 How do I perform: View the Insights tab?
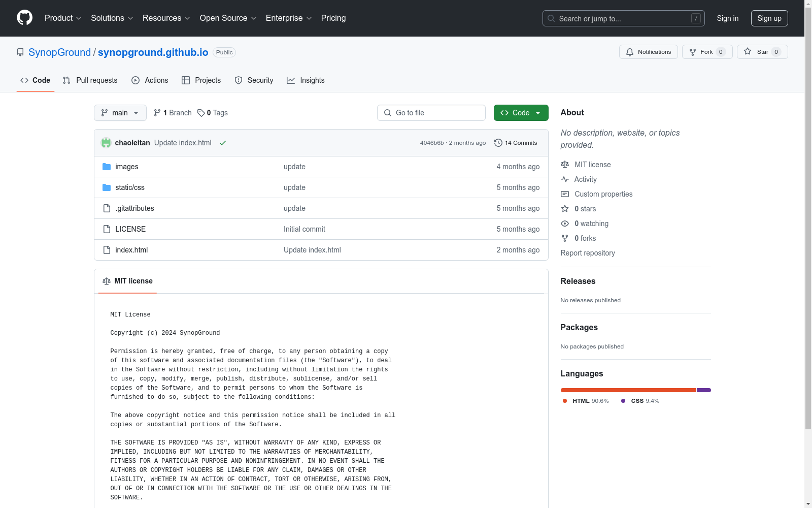pyautogui.click(x=306, y=80)
